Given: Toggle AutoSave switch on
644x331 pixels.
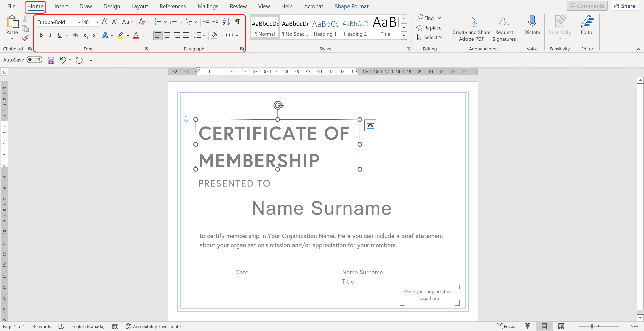Looking at the screenshot, I should [35, 60].
